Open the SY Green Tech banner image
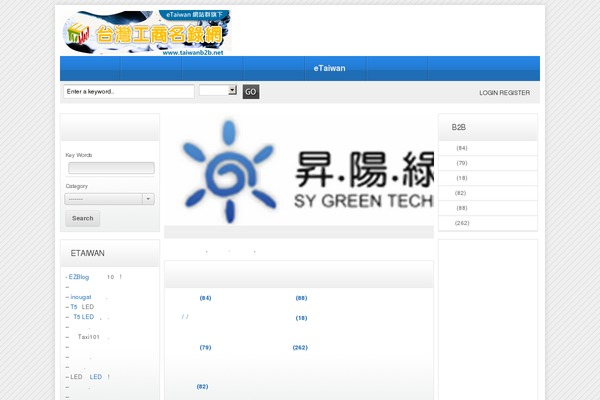The image size is (600, 400). coord(299,170)
